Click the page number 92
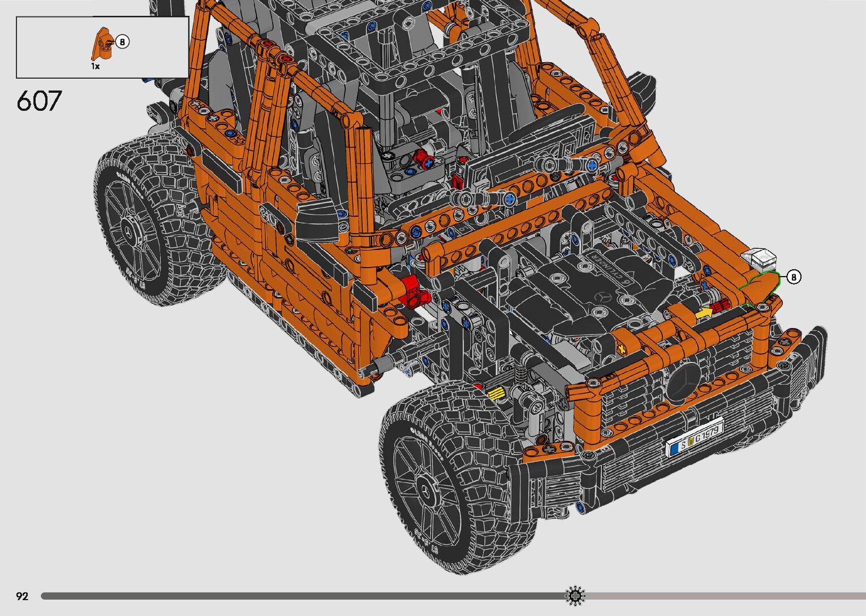This screenshot has height=616, width=866. point(22,596)
